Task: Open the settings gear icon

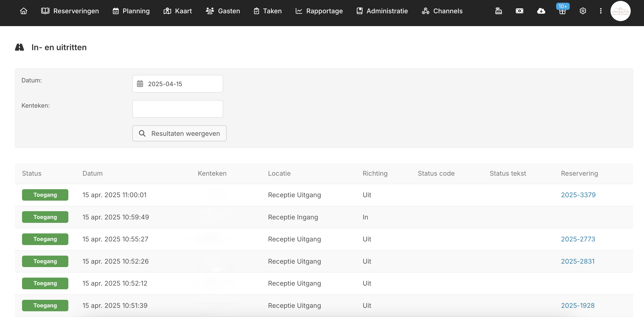Action: (583, 11)
